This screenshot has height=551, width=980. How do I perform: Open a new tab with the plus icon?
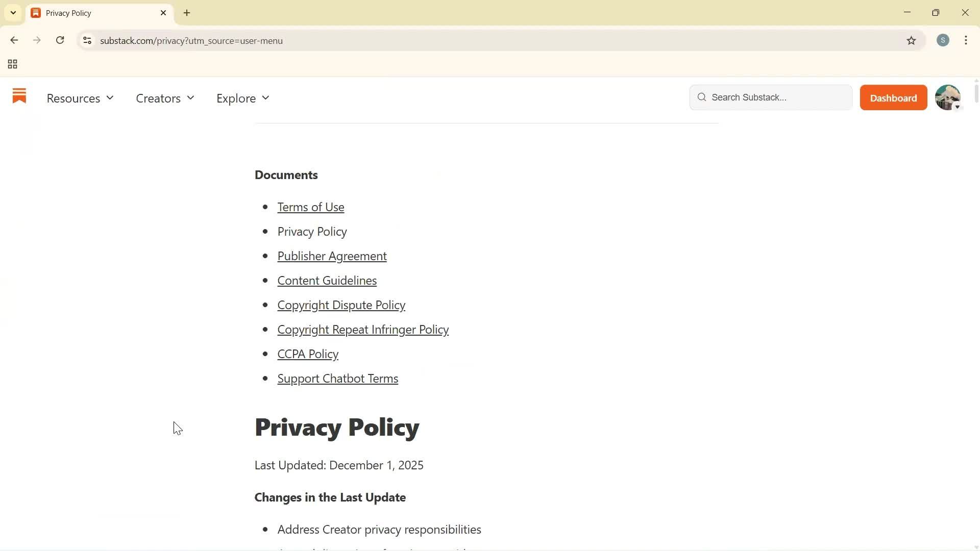186,13
